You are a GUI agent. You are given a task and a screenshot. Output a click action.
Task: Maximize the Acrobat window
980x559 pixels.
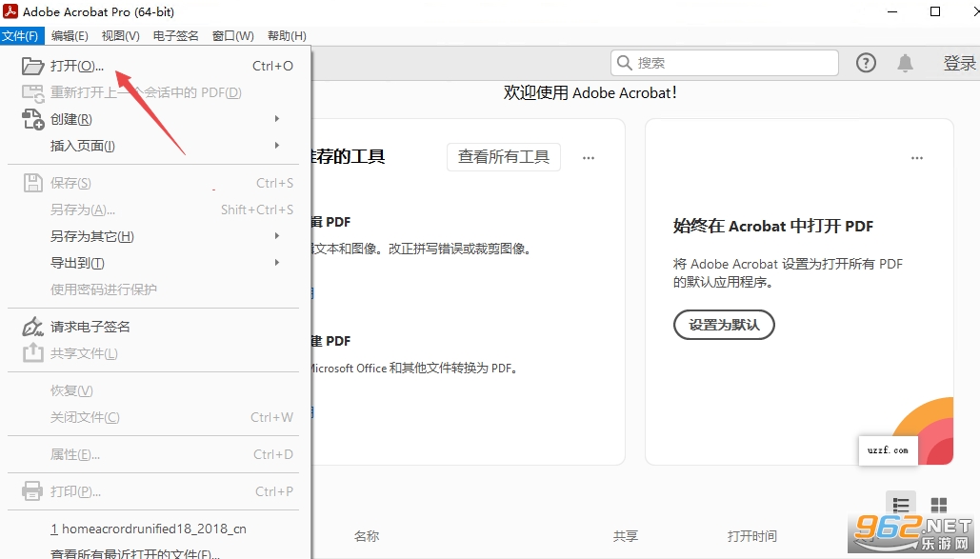(935, 11)
